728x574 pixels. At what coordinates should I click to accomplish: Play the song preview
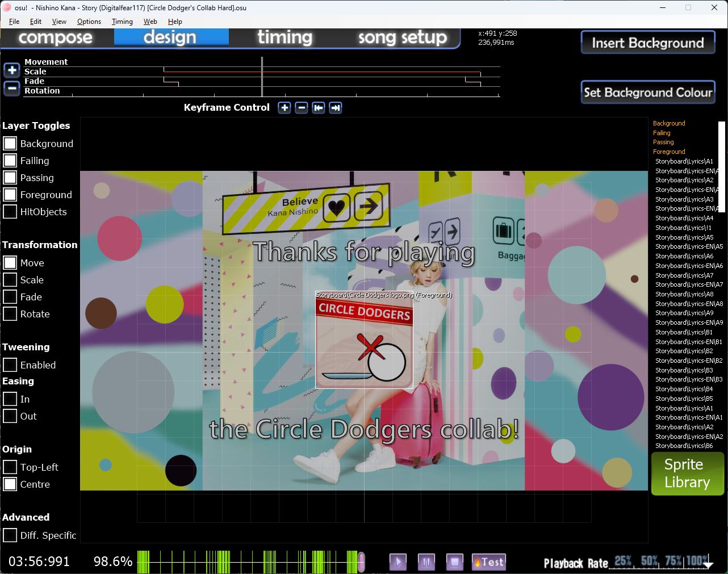coord(398,562)
